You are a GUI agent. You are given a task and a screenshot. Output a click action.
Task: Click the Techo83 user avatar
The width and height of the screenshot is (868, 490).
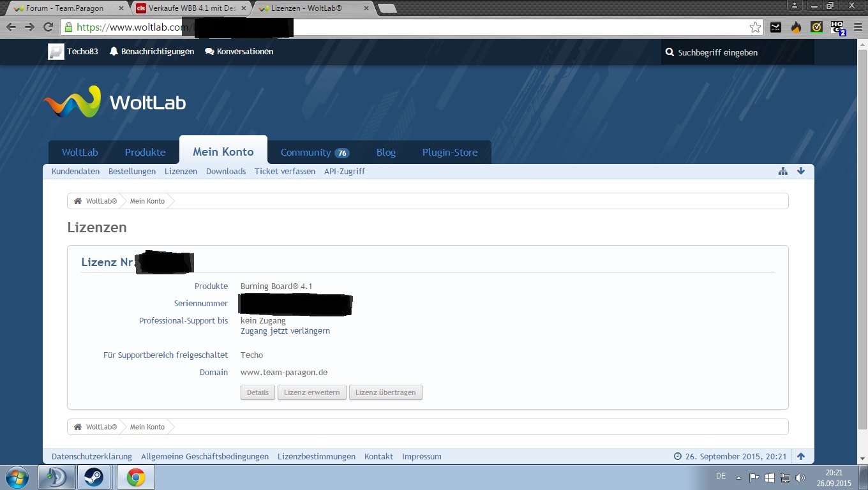56,52
